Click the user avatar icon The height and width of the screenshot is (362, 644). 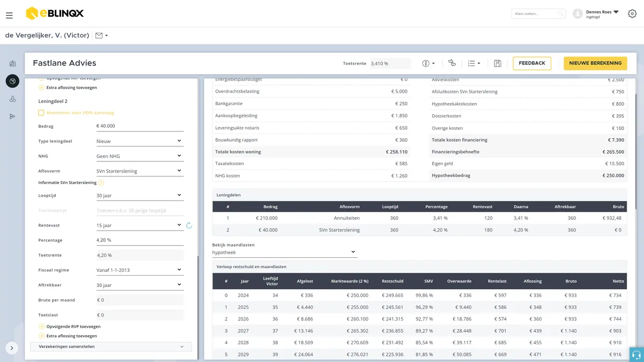[578, 14]
